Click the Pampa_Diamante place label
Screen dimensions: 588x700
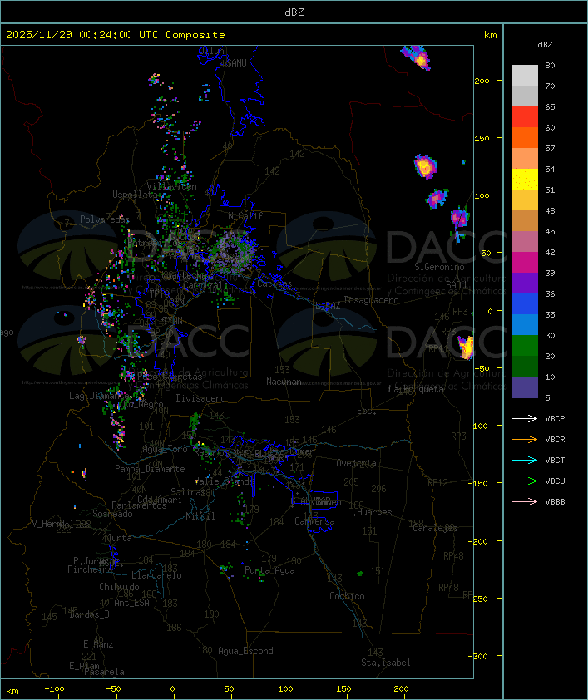point(150,469)
